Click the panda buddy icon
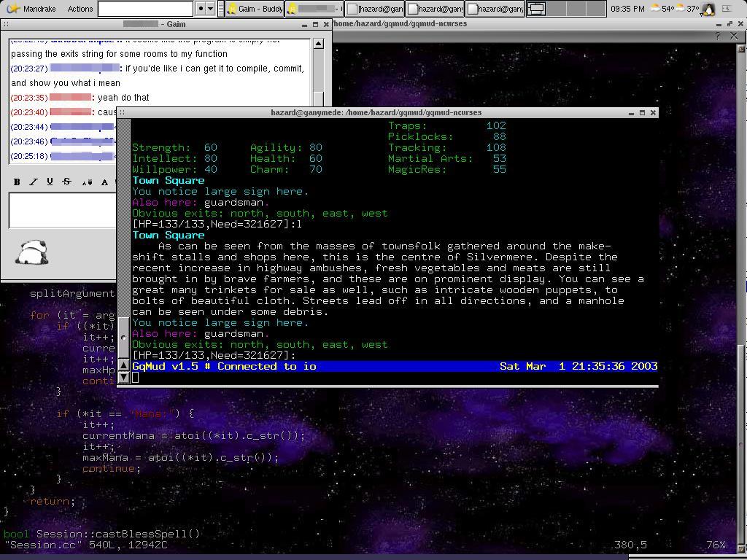The height and width of the screenshot is (560, 747). coord(32,252)
